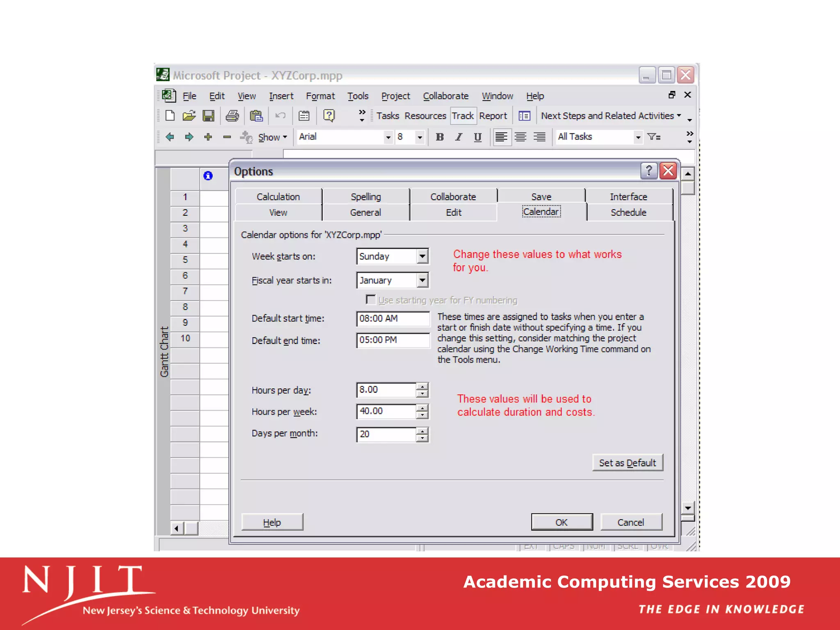Click the Task Information icon

(x=304, y=116)
